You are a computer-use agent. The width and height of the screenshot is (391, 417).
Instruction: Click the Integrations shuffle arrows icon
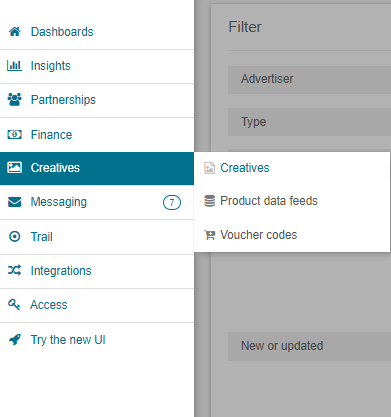15,270
